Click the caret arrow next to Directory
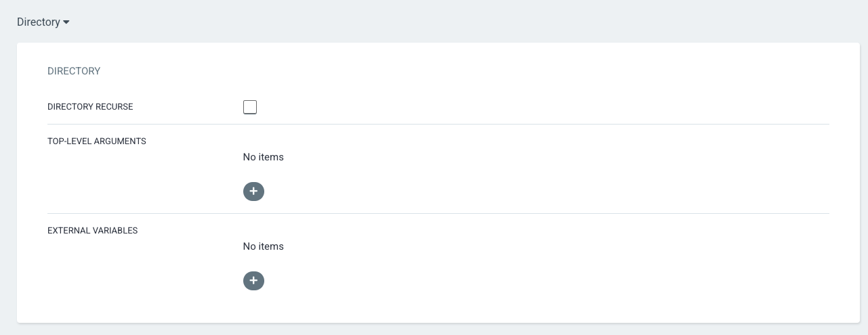This screenshot has width=868, height=335. click(66, 22)
